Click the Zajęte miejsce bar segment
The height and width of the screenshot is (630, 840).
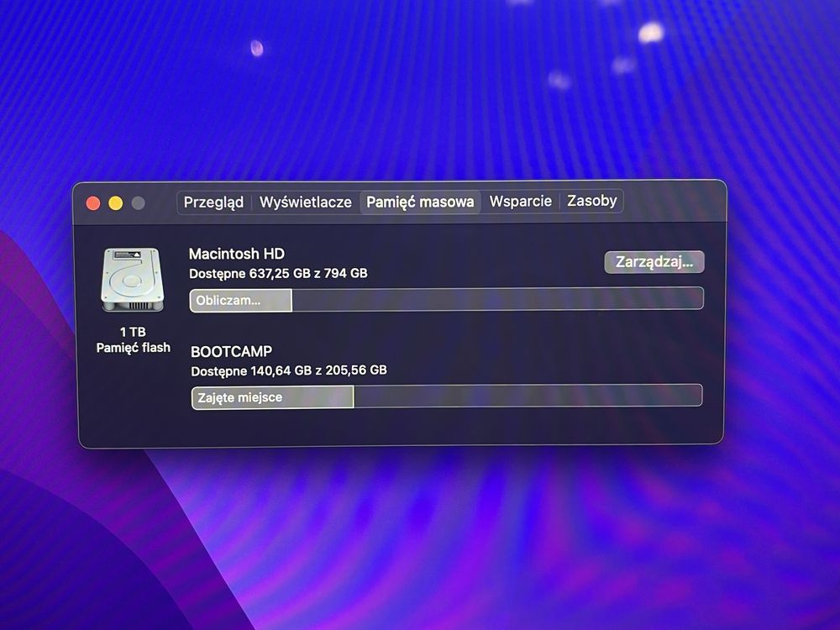click(x=273, y=397)
